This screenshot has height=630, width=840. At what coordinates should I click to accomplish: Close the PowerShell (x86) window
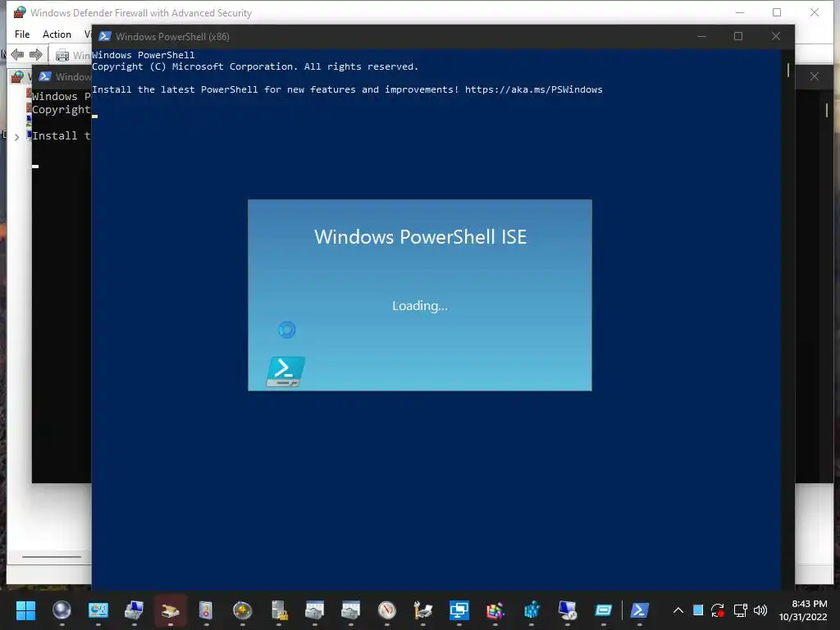[776, 36]
